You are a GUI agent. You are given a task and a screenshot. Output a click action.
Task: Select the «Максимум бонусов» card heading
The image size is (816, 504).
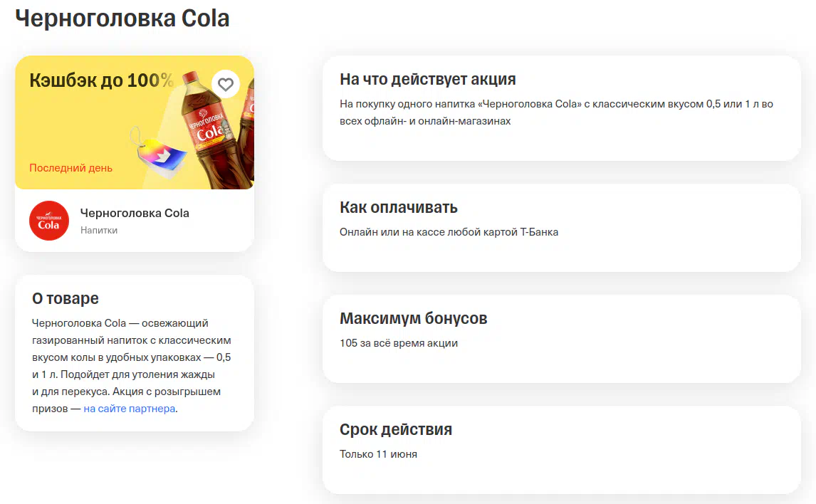click(x=413, y=318)
